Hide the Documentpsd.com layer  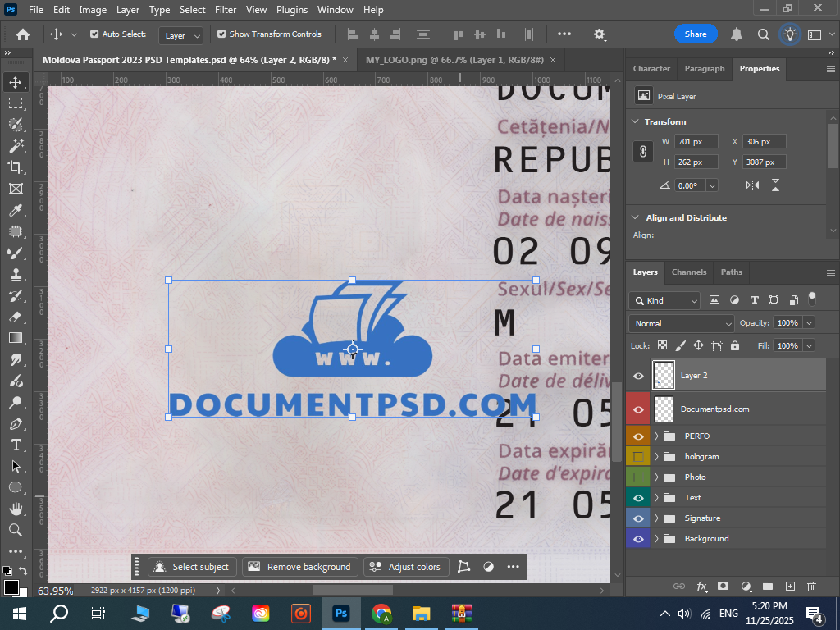(x=638, y=409)
